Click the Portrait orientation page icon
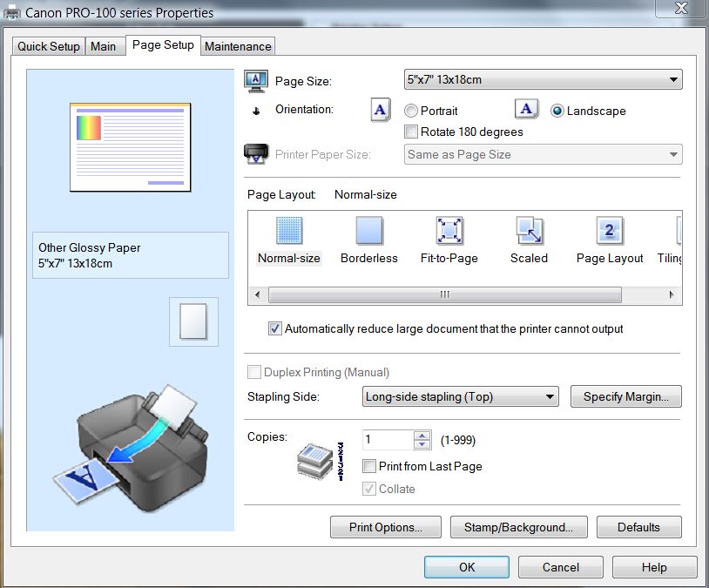Viewport: 709px width, 588px height. tap(381, 110)
